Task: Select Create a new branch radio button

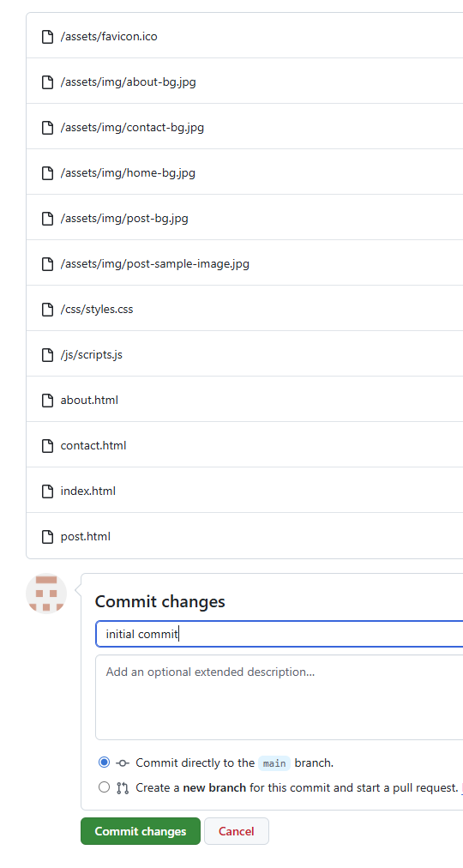Action: tap(104, 787)
